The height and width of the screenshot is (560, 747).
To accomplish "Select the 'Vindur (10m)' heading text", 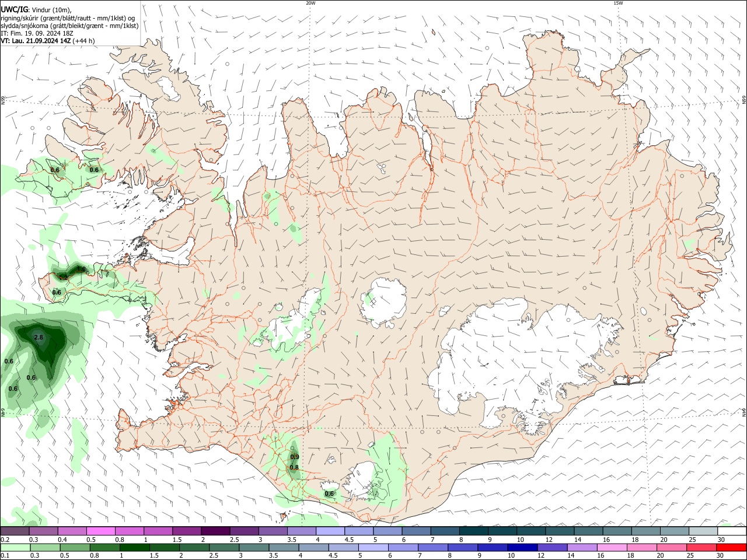I will click(x=51, y=10).
